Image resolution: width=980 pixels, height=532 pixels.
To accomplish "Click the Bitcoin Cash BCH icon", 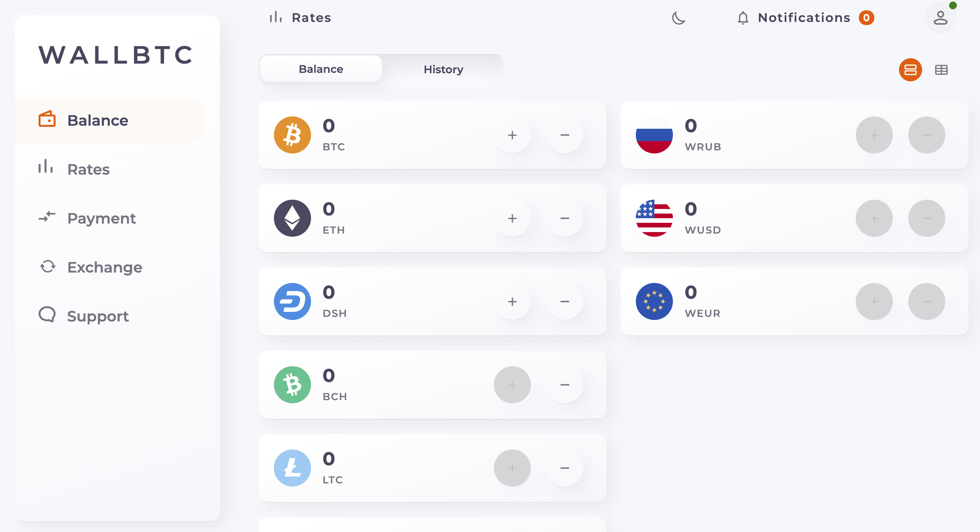I will (x=292, y=385).
